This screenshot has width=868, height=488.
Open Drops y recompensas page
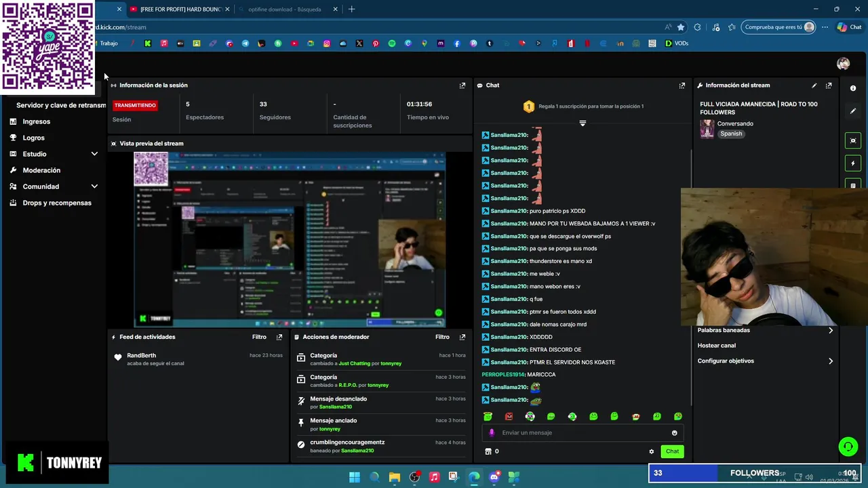[x=57, y=203]
